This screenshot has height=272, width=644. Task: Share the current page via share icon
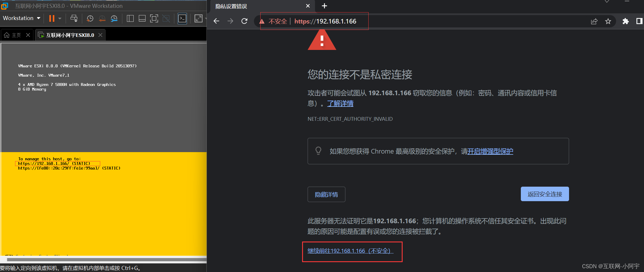click(x=594, y=21)
